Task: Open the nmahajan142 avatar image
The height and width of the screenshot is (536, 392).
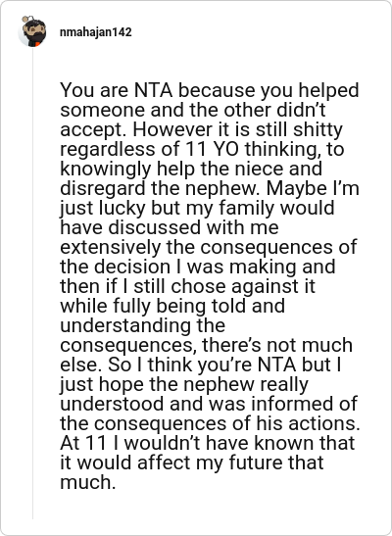Action: tap(32, 31)
